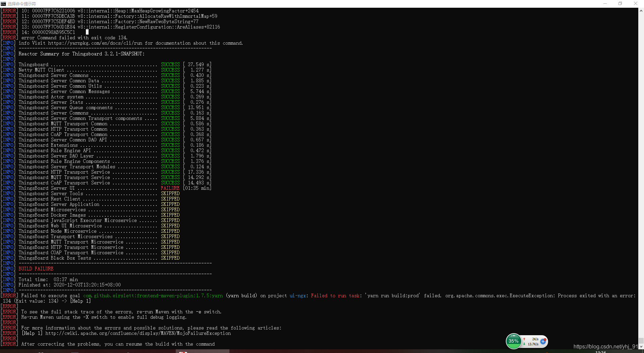
Task: Click "Thingsboard Server Transport Modules" name
Action: click(67, 167)
